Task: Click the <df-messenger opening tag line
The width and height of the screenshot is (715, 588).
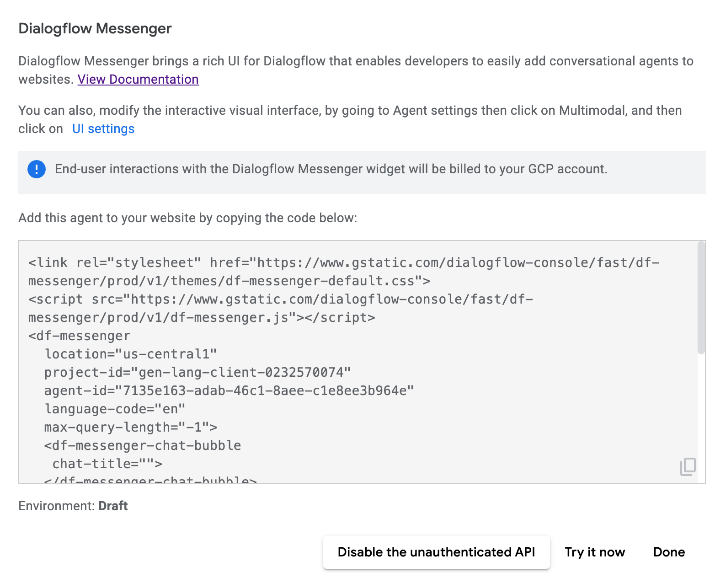Action: (x=80, y=336)
